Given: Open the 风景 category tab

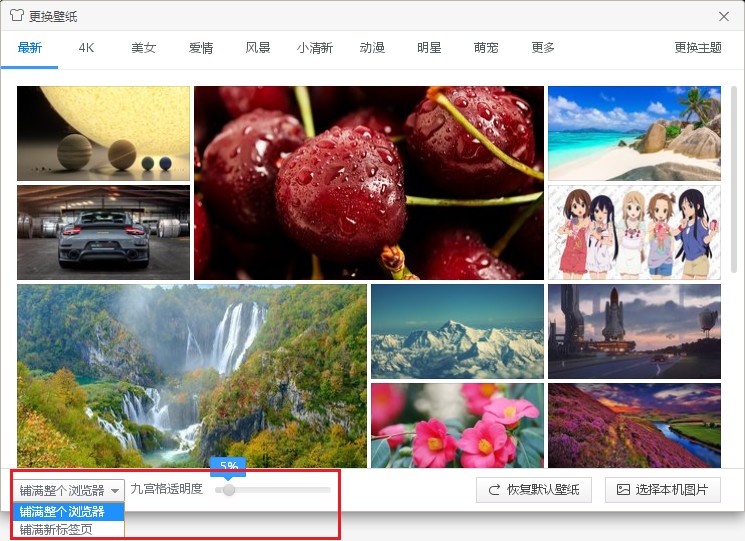Looking at the screenshot, I should click(258, 48).
